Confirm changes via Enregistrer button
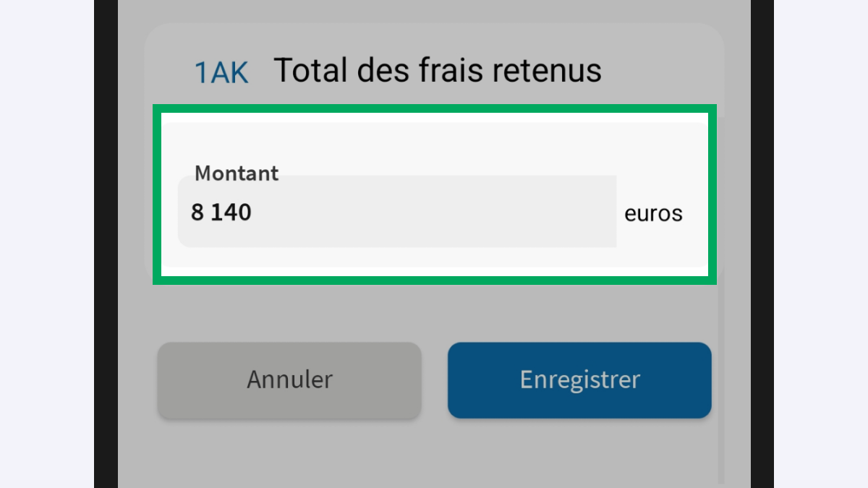 click(579, 380)
